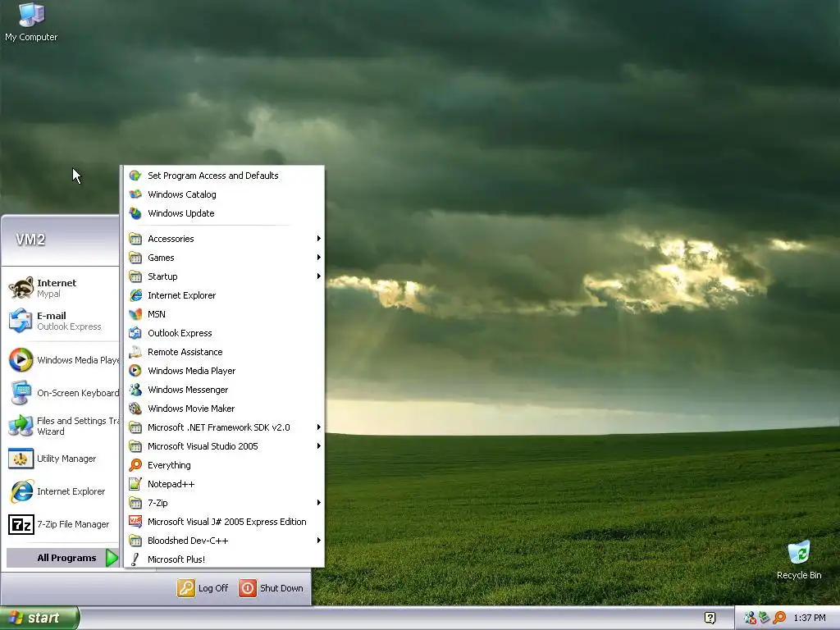
Task: Expand the Startup submenu arrow
Action: (319, 276)
